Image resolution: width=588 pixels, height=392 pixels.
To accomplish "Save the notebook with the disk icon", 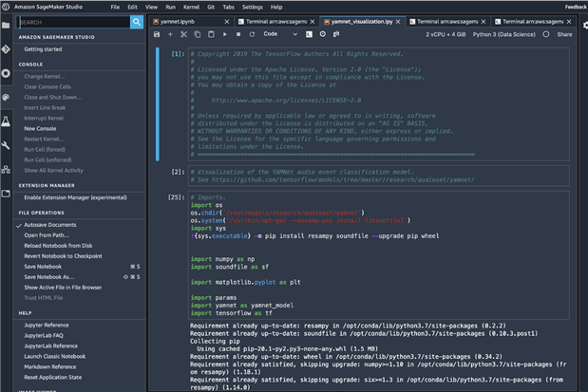I will point(157,34).
